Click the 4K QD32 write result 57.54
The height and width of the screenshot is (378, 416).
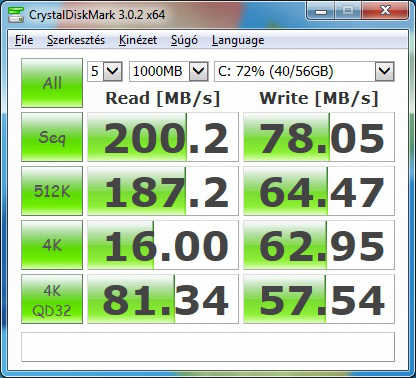319,299
